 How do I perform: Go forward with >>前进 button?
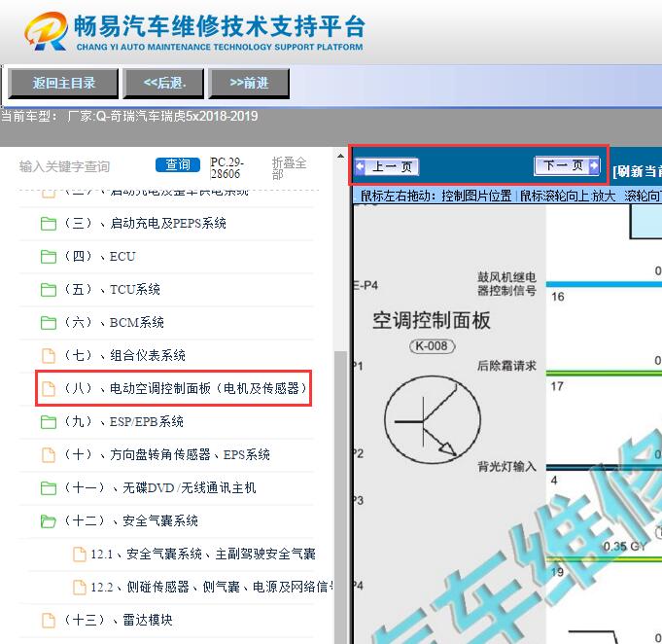249,84
